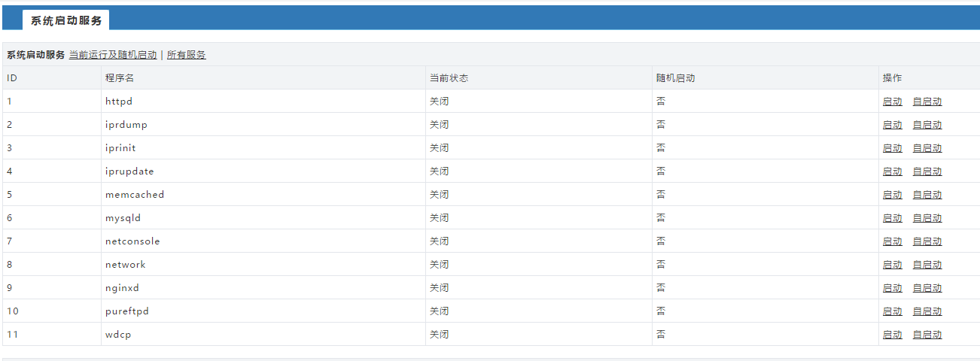Viewport: 980px width, 361px height.
Task: Click 启动 for mysqld
Action: point(893,218)
